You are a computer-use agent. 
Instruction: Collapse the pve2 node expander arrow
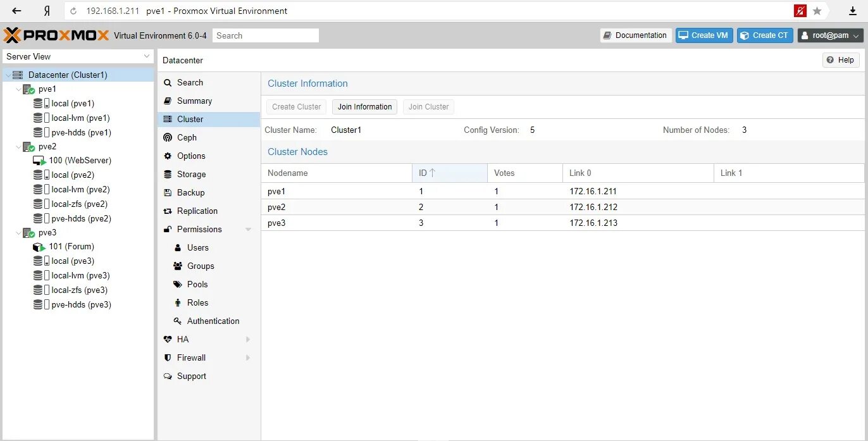18,146
